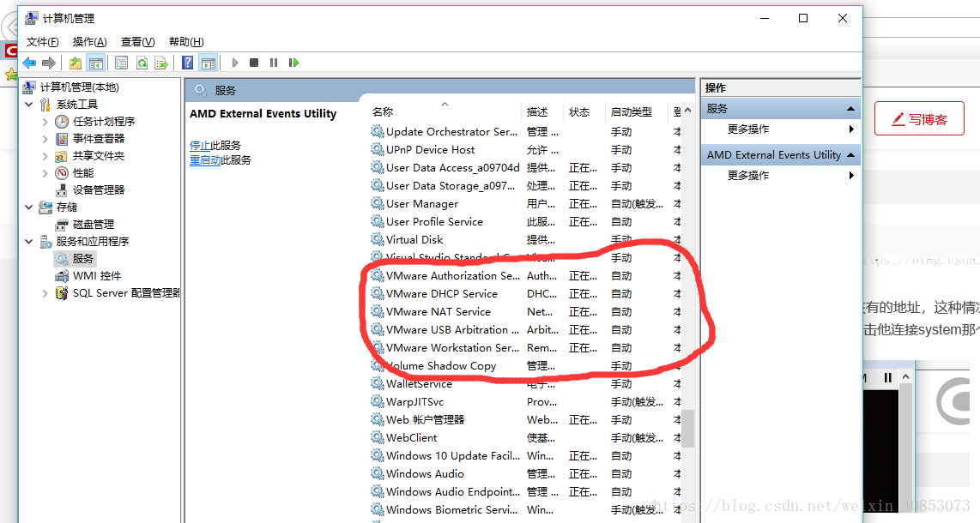This screenshot has height=523, width=980.
Task: Open the 文件(F) menu
Action: click(x=43, y=42)
